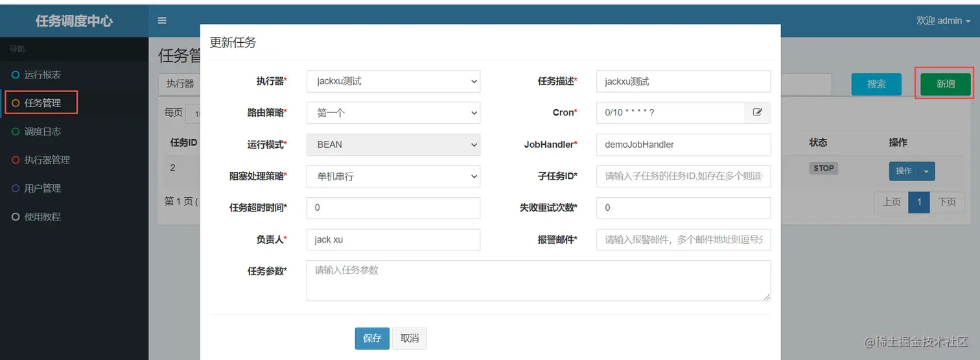Click task ID cell 2
Image resolution: width=980 pixels, height=360 pixels.
click(x=172, y=167)
